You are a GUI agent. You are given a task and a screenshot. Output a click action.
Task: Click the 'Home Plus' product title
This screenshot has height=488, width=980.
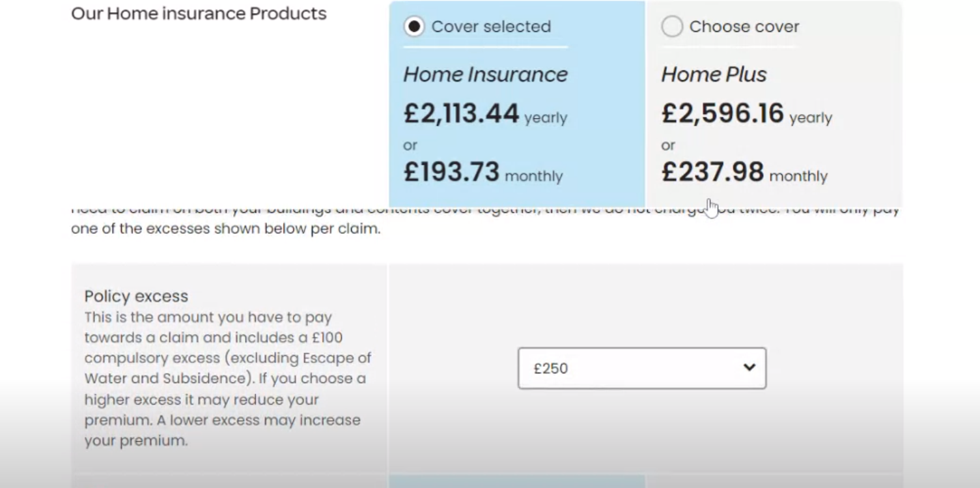(x=714, y=74)
